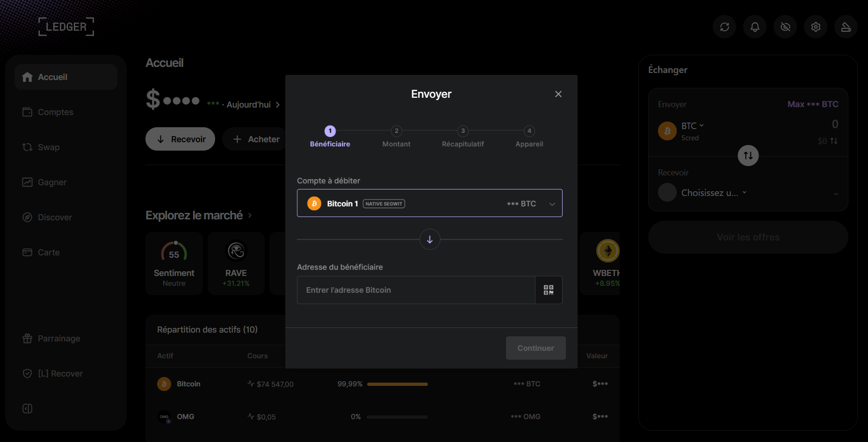The image size is (868, 442).
Task: Click the Max BTC link in Échanger
Action: point(813,104)
